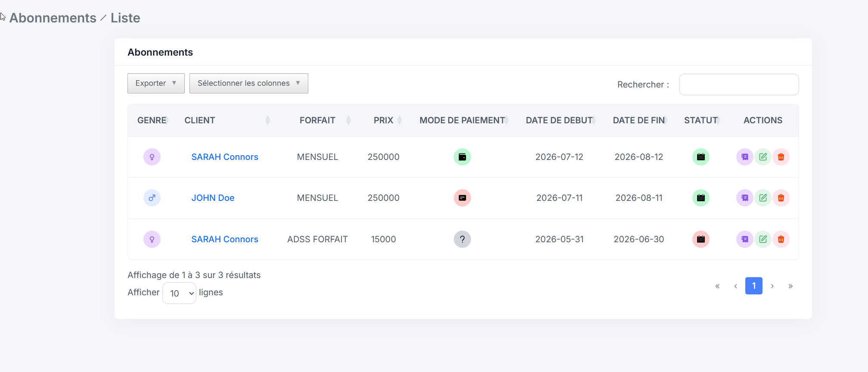Edit the JOHN Doe subscription
Image resolution: width=868 pixels, height=372 pixels.
tap(763, 198)
